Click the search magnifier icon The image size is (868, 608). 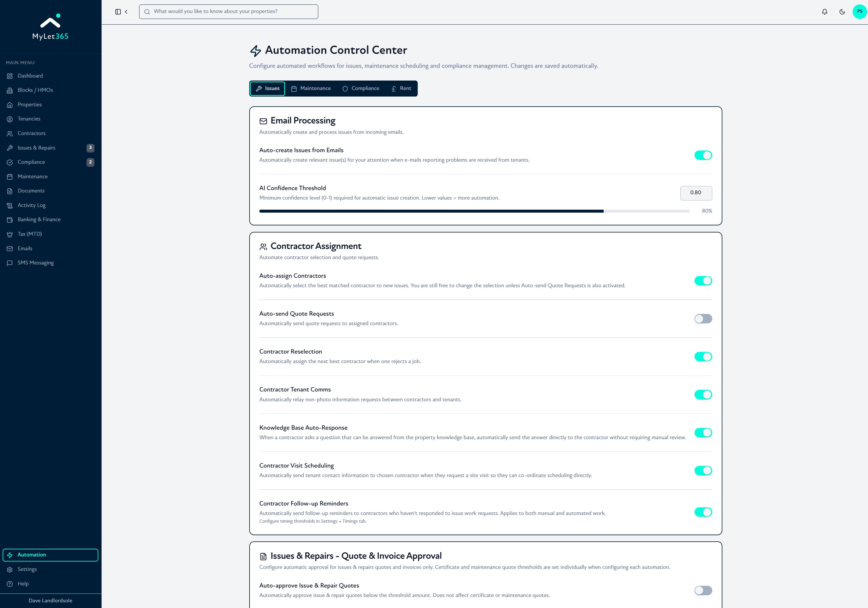[147, 12]
